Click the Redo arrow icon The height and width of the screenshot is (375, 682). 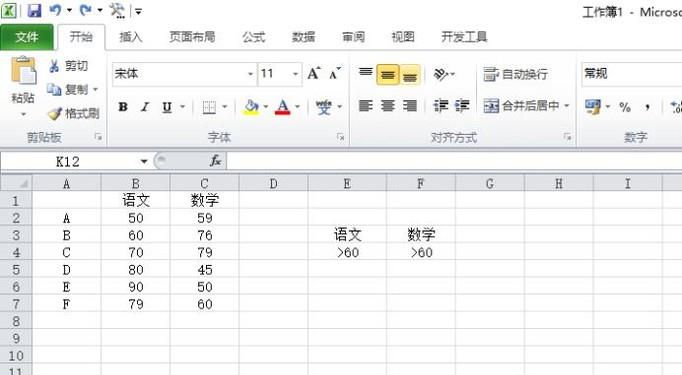click(85, 10)
